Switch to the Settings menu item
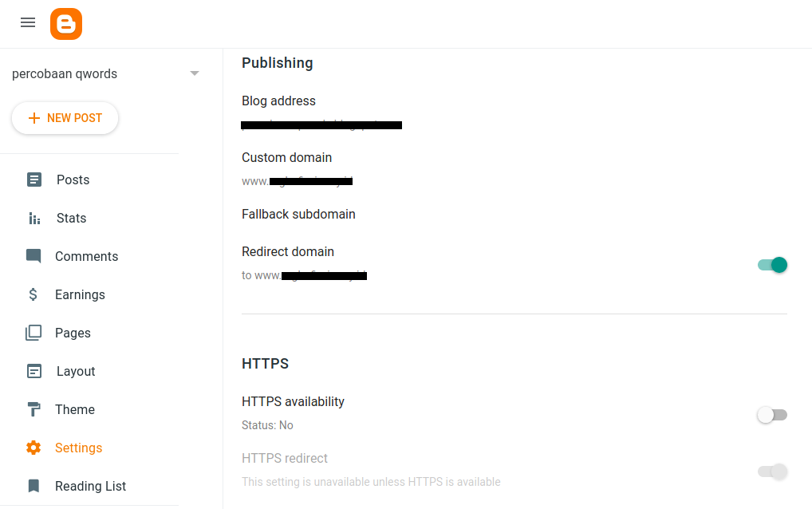812x509 pixels. pyautogui.click(x=77, y=448)
